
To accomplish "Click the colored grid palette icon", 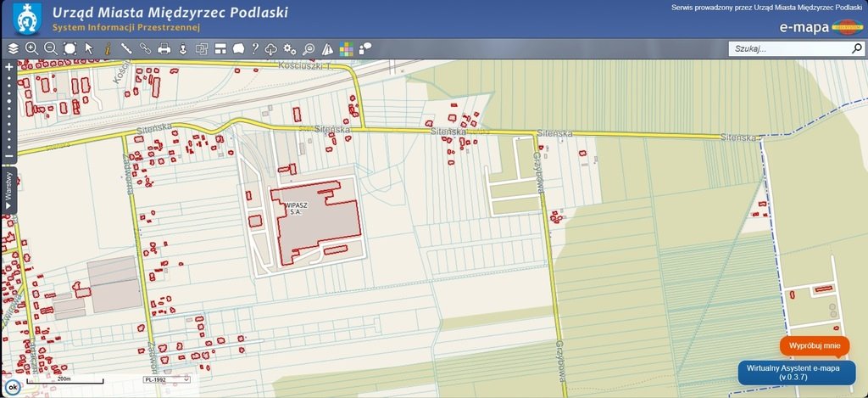I will tap(347, 48).
